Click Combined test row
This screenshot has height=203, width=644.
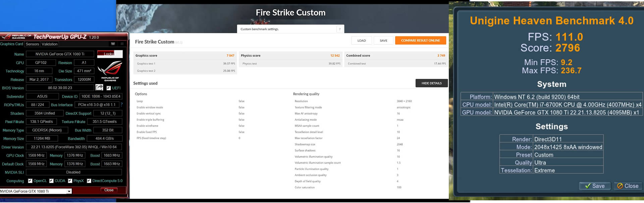coord(396,64)
